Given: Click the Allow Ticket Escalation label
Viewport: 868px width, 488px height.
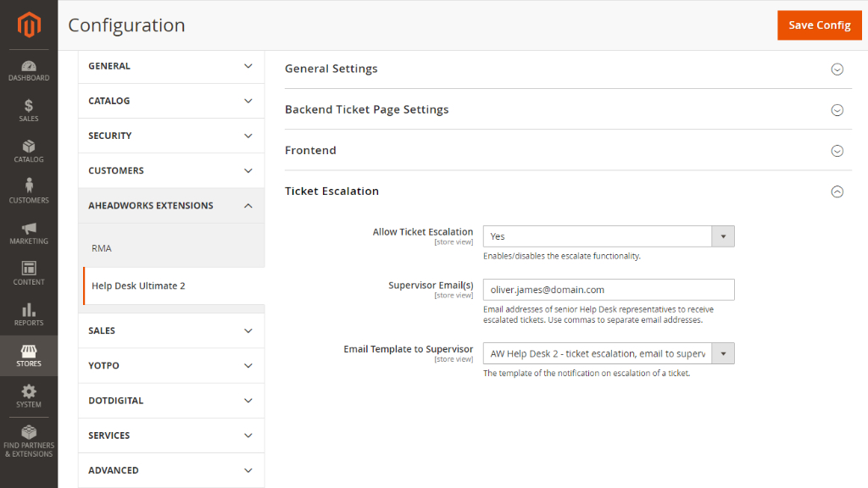Looking at the screenshot, I should click(x=423, y=232).
